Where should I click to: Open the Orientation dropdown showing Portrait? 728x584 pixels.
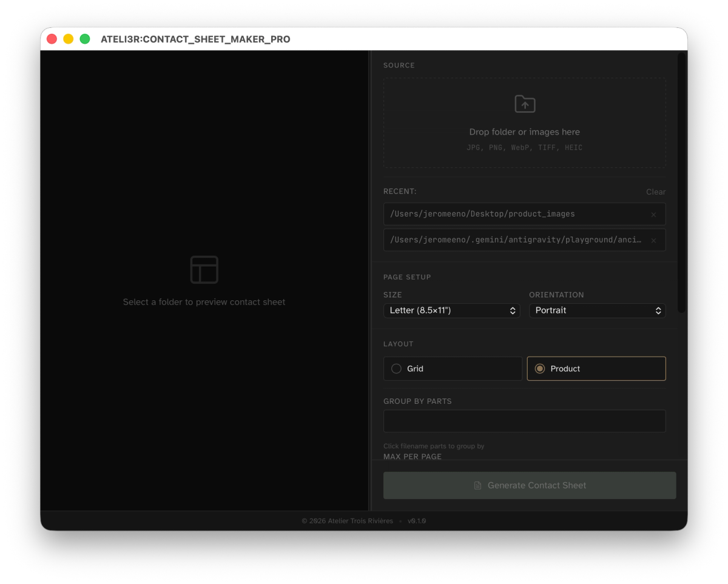(x=597, y=310)
